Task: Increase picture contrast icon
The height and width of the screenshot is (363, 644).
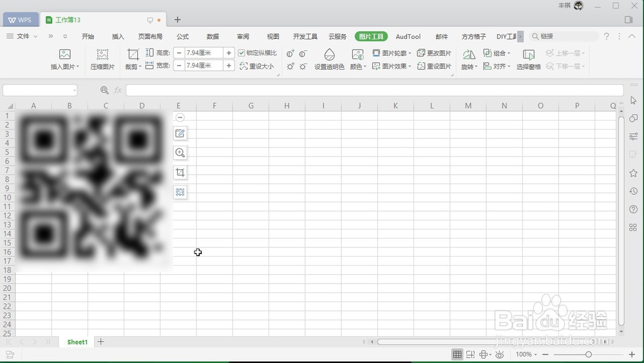Action: (x=290, y=54)
